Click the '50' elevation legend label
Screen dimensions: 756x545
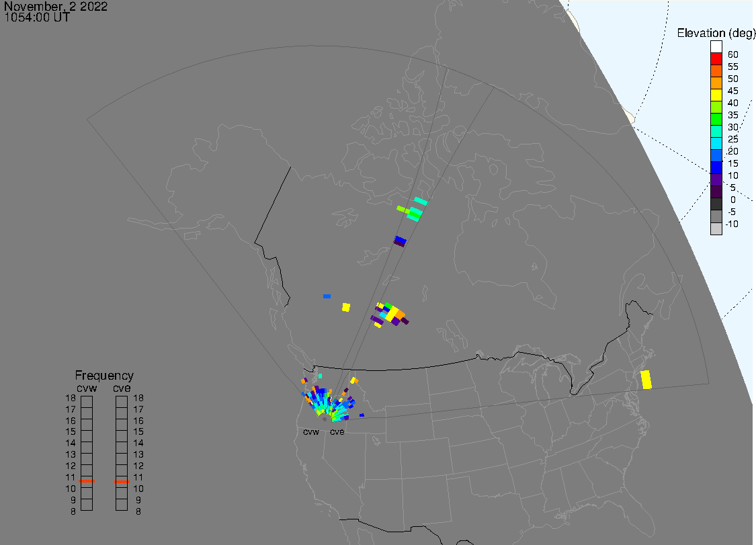733,79
